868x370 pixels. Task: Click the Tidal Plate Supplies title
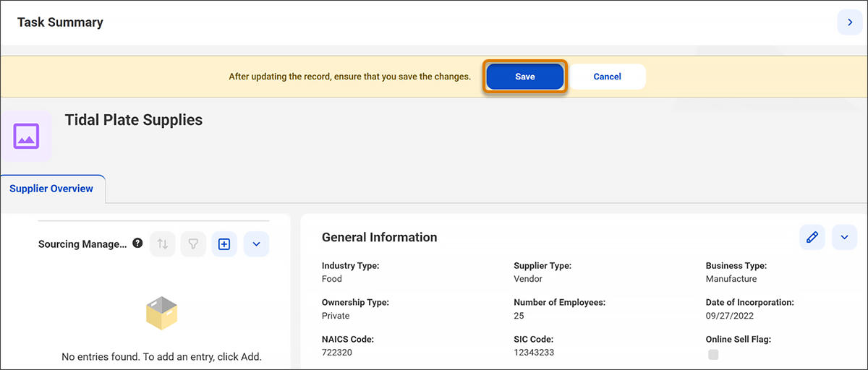(134, 120)
